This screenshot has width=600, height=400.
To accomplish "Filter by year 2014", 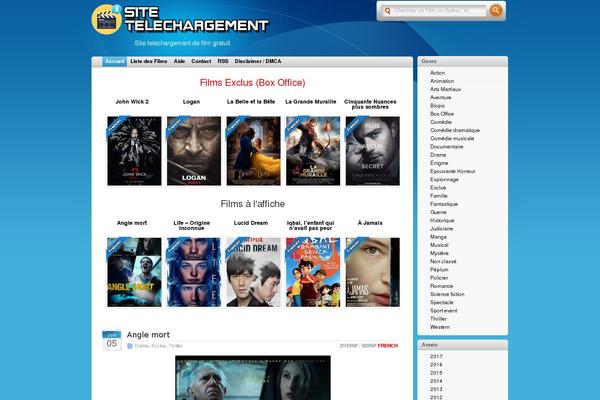I will (436, 381).
